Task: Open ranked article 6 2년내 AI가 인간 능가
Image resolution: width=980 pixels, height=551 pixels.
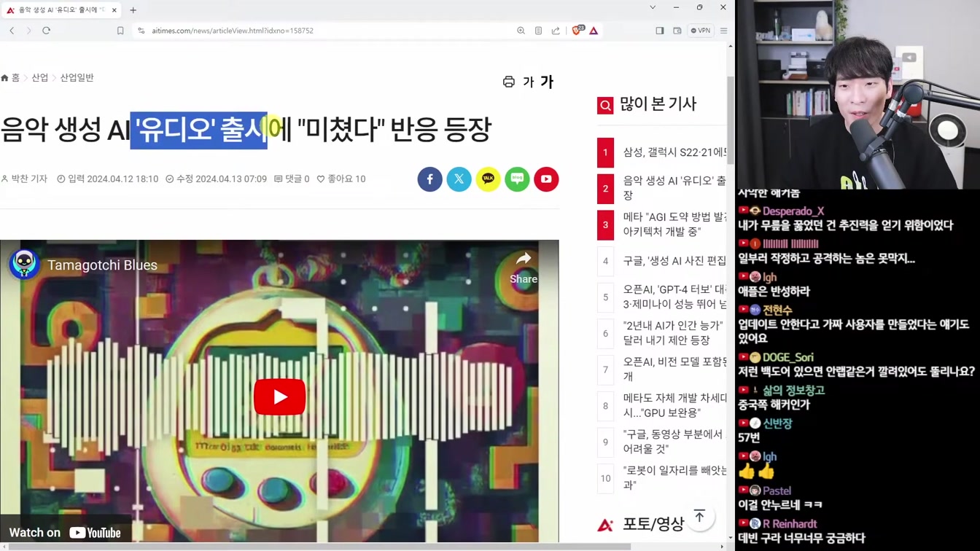Action: pyautogui.click(x=674, y=333)
